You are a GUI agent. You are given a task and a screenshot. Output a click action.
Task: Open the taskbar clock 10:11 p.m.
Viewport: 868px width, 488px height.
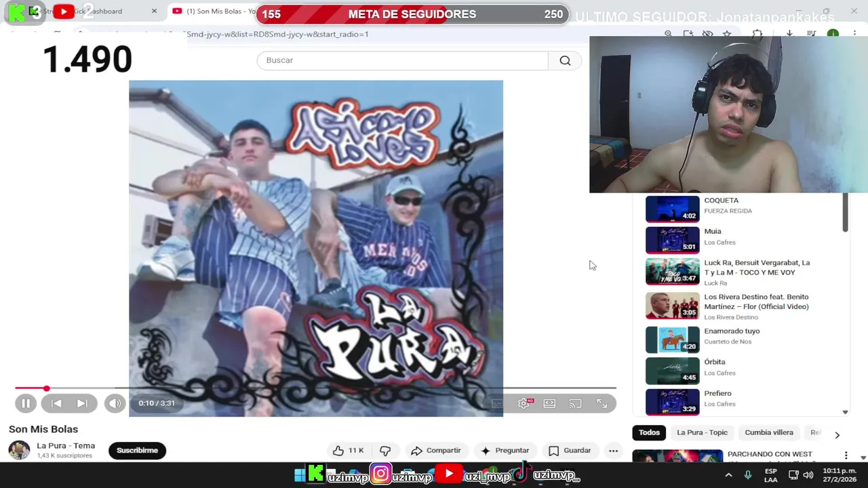(840, 475)
